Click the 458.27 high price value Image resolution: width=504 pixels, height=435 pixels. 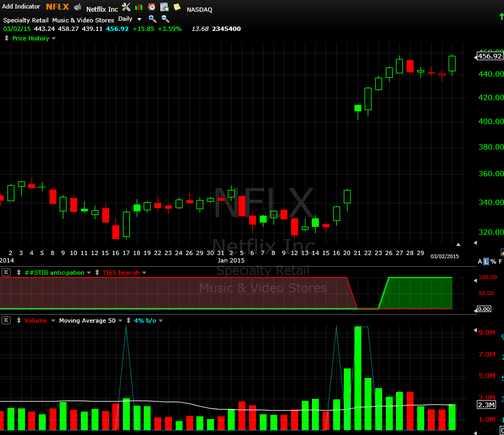68,29
